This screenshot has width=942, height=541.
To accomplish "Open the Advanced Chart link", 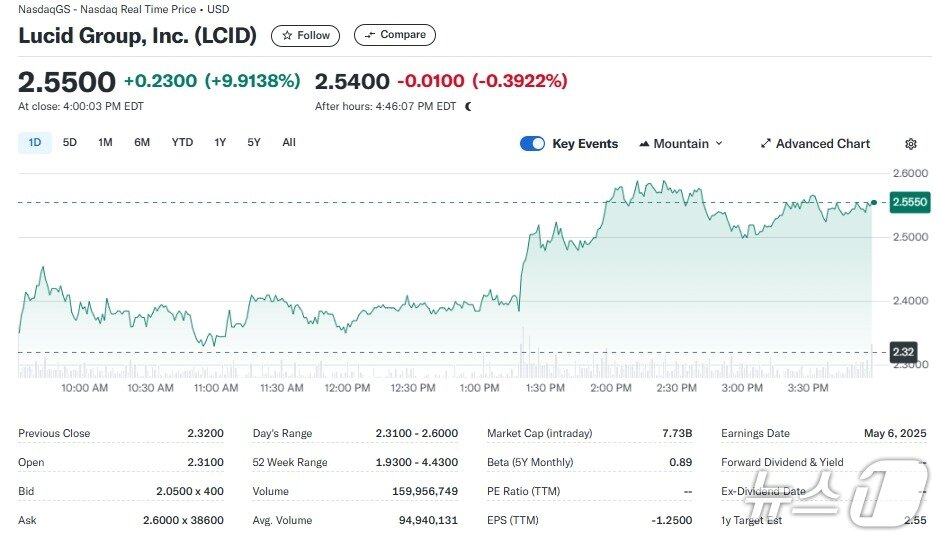I will pyautogui.click(x=815, y=144).
